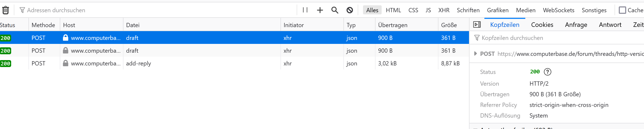The height and width of the screenshot is (129, 644).
Task: Filter requests by XHR
Action: click(x=444, y=10)
